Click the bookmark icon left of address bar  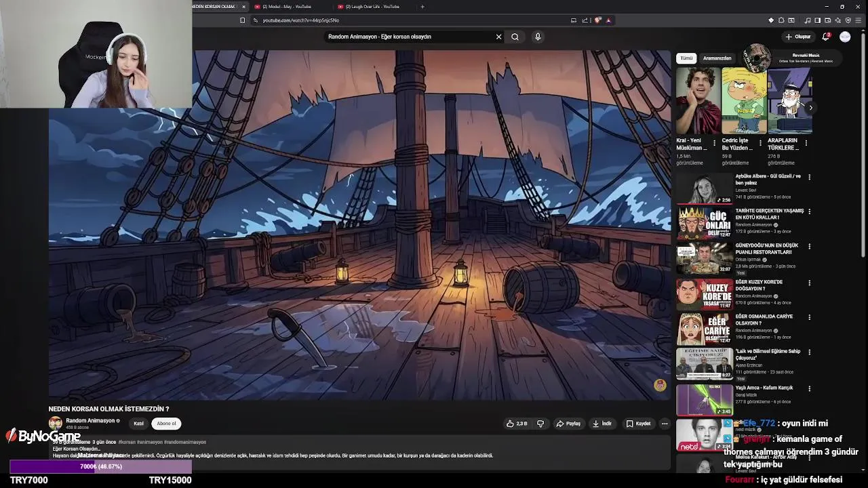[242, 20]
